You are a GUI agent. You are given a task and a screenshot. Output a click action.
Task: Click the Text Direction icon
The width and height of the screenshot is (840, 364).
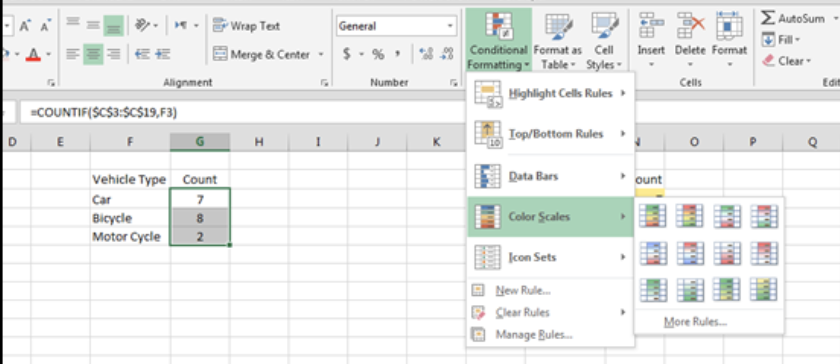click(x=181, y=25)
